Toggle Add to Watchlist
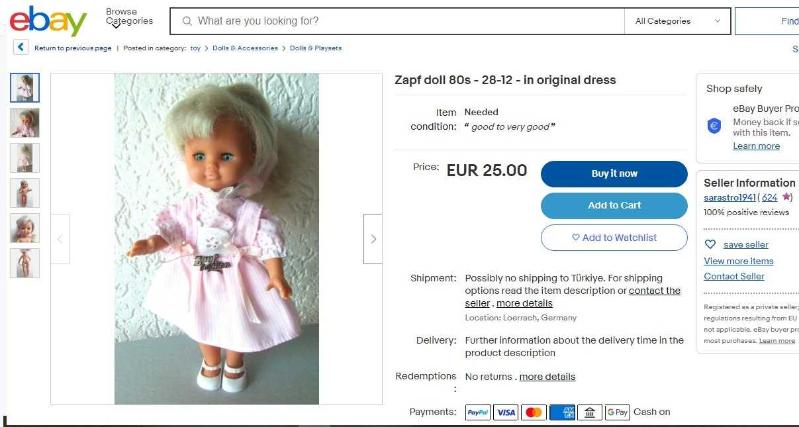The height and width of the screenshot is (427, 799). (614, 237)
